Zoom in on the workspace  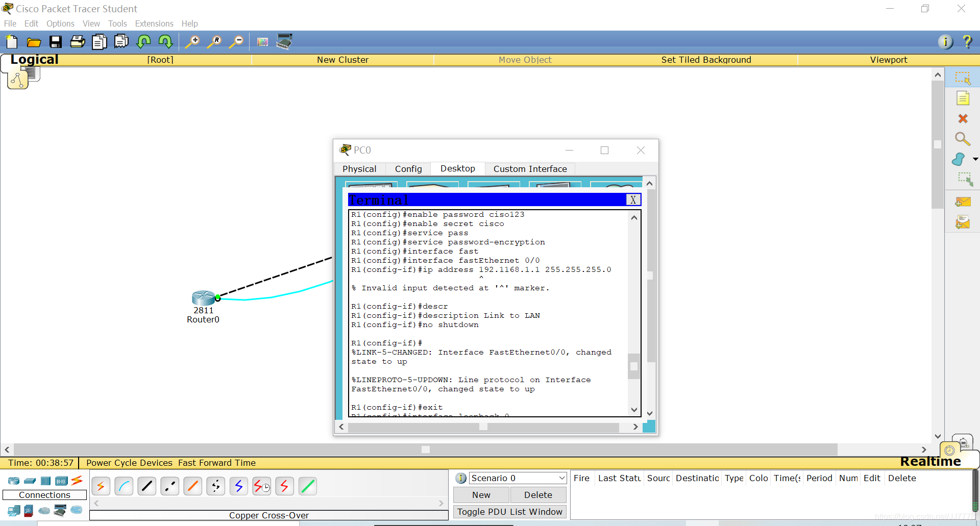coord(192,42)
